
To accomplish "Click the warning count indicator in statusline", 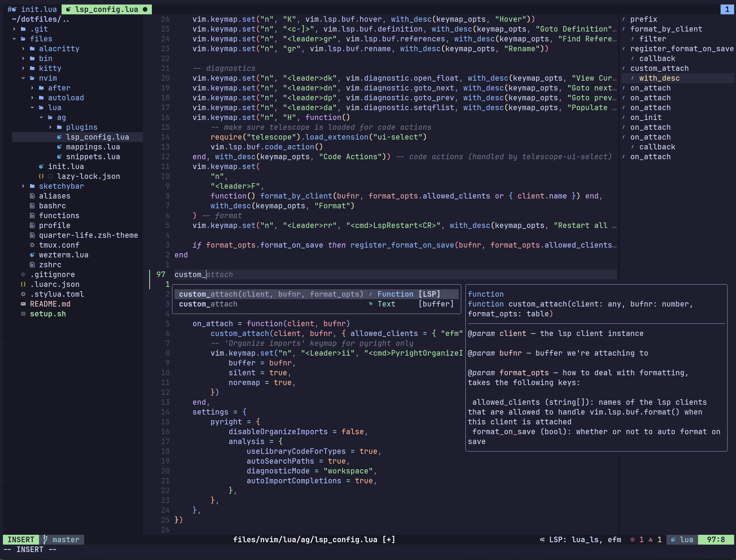I will point(655,540).
